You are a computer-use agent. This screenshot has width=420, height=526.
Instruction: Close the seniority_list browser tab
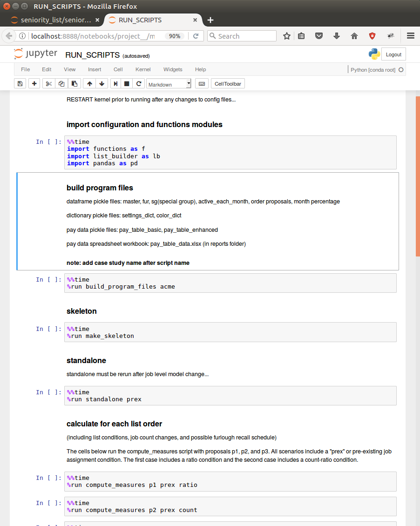tap(97, 20)
